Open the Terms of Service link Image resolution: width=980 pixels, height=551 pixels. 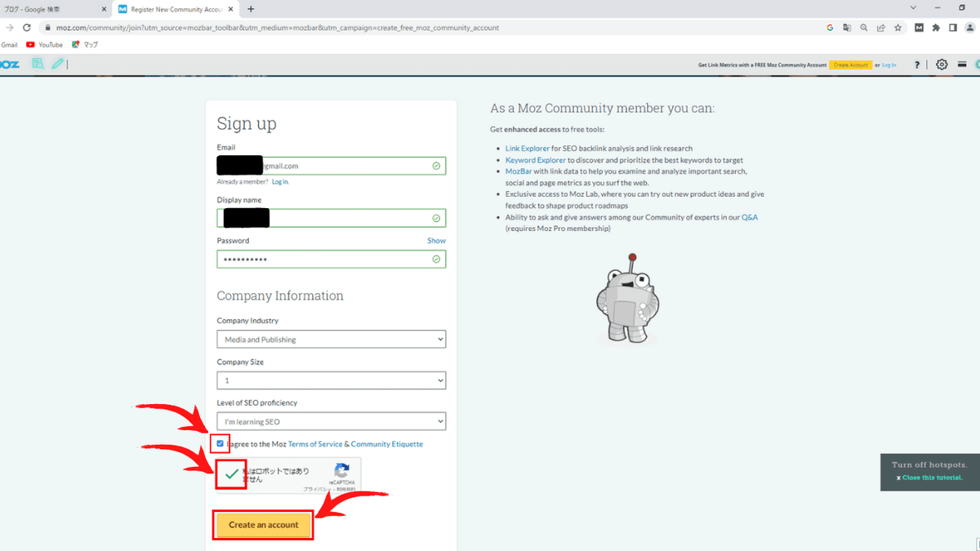point(315,444)
